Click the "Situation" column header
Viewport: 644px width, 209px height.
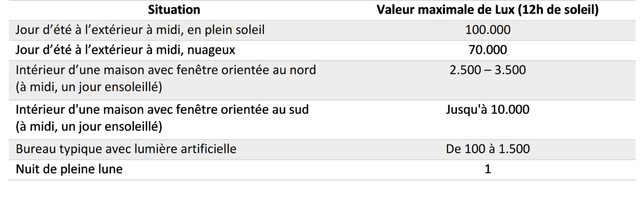tap(174, 10)
